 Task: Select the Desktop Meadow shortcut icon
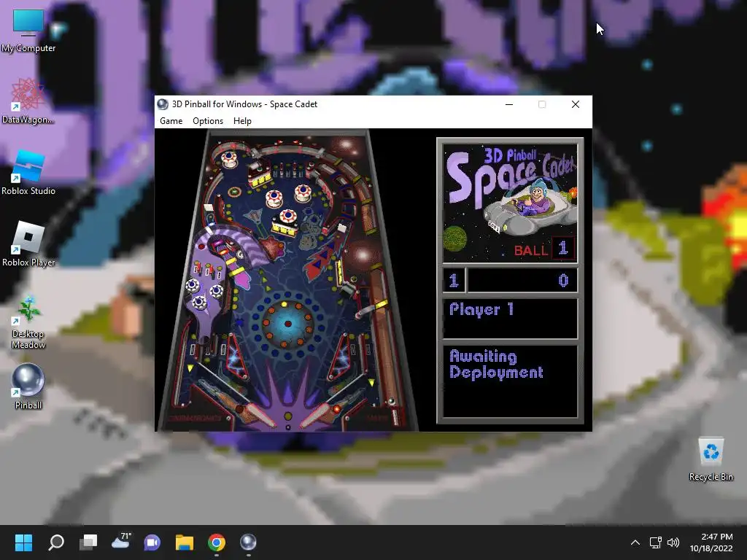coord(28,322)
